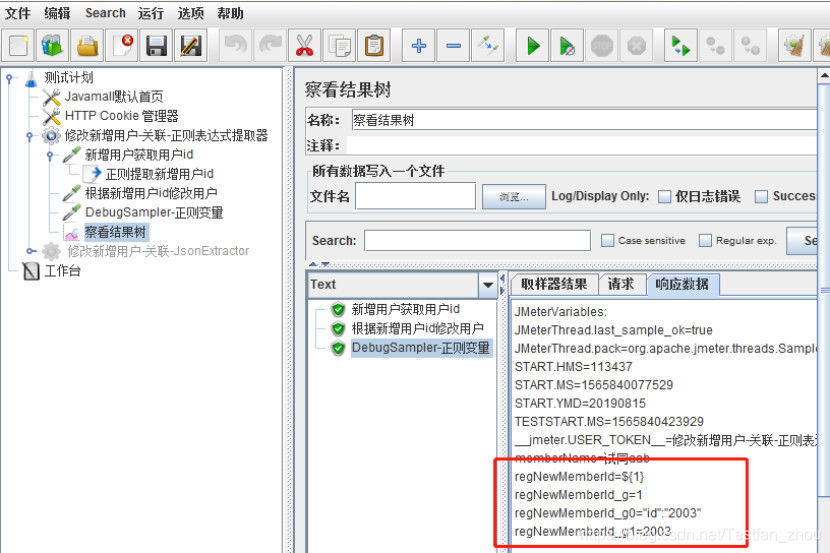The image size is (830, 553).
Task: Click the Debug Sampler node pipette icon
Action: click(x=71, y=213)
